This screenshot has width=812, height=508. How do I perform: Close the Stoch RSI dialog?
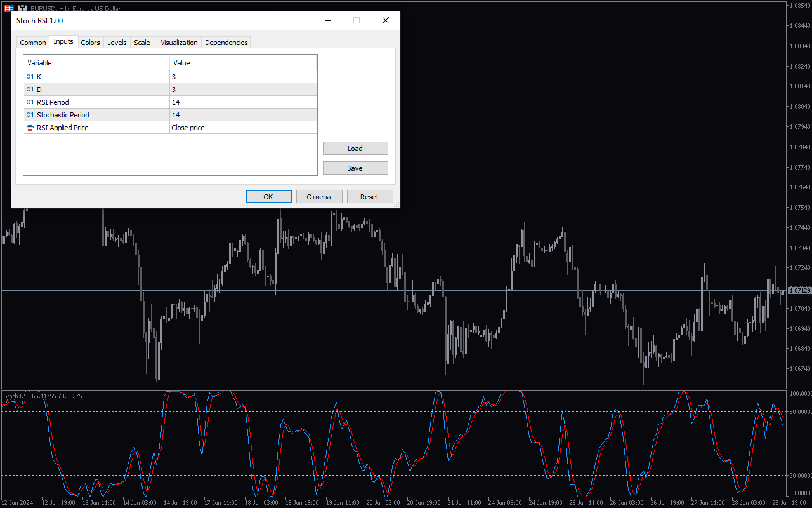click(386, 20)
